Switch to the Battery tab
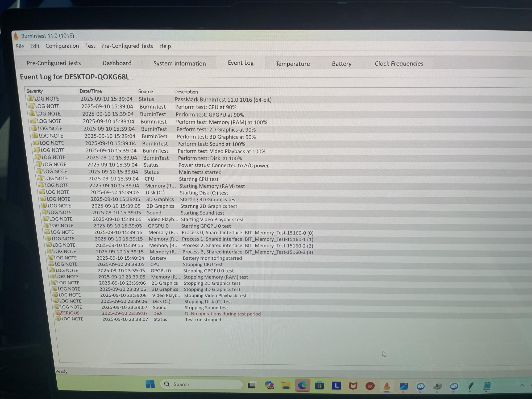 click(x=342, y=64)
